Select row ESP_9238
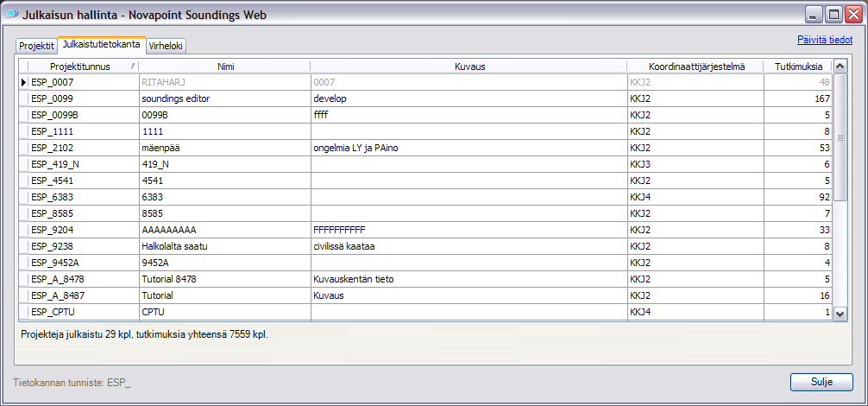Screen dimensions: 868x406 tap(425, 246)
